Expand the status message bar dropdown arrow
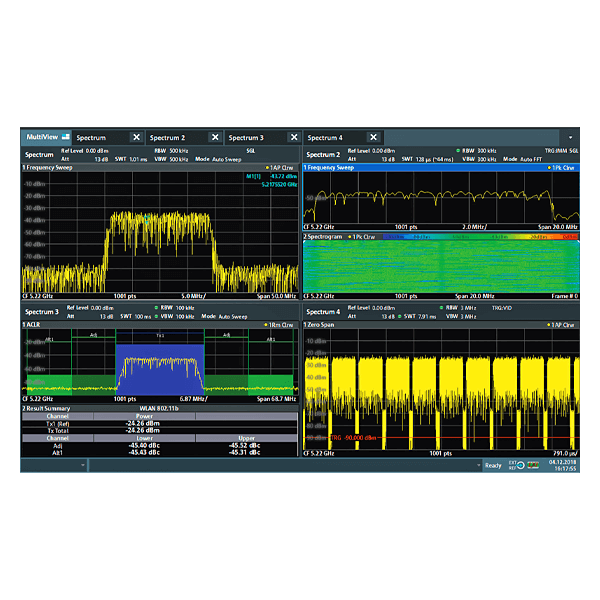 coord(478,465)
